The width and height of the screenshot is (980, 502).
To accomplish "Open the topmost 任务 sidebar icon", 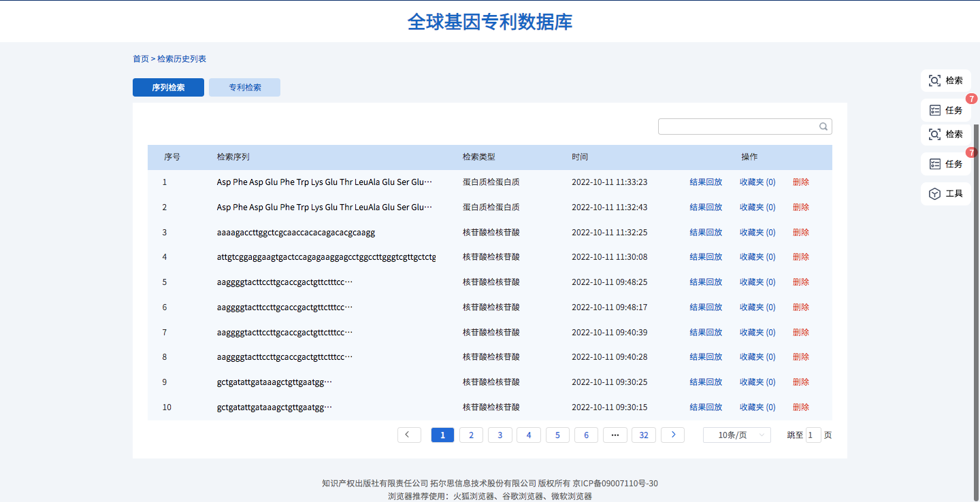I will click(x=935, y=110).
